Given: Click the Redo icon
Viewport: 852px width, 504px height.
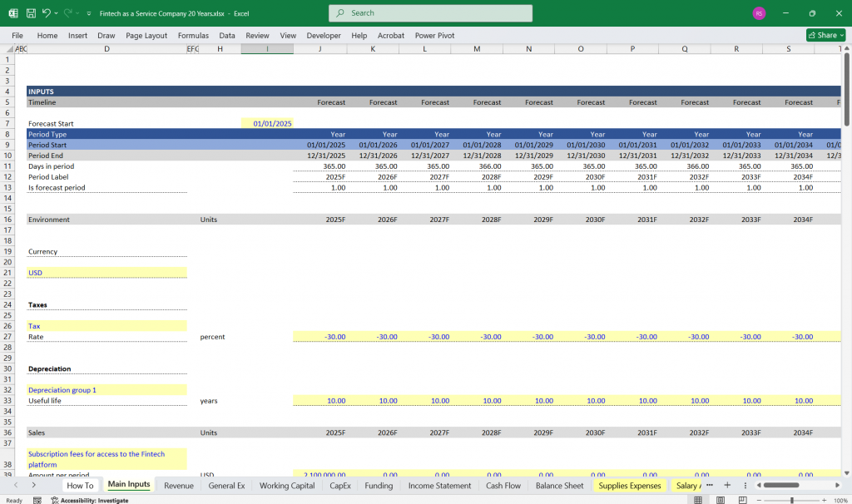Looking at the screenshot, I should pyautogui.click(x=67, y=12).
